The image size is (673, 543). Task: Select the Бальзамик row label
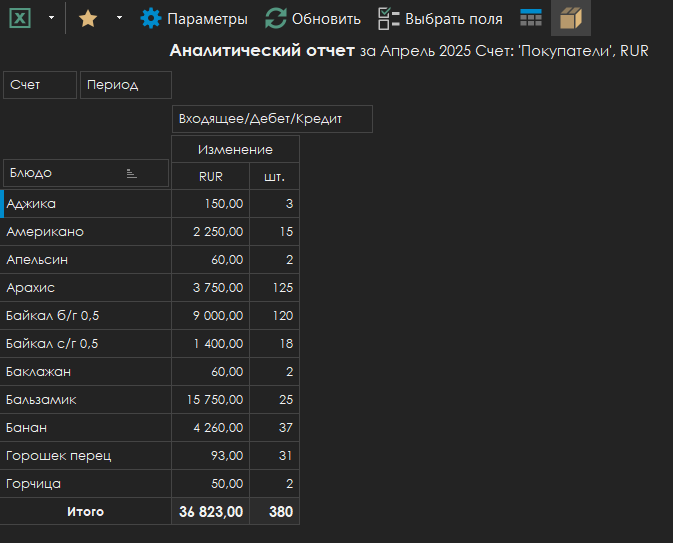pyautogui.click(x=86, y=400)
